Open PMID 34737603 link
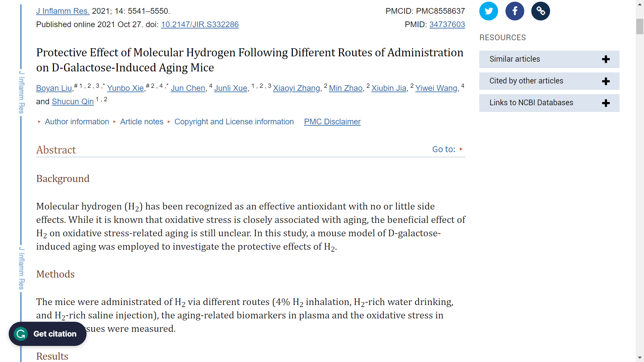The width and height of the screenshot is (644, 362). (x=447, y=24)
